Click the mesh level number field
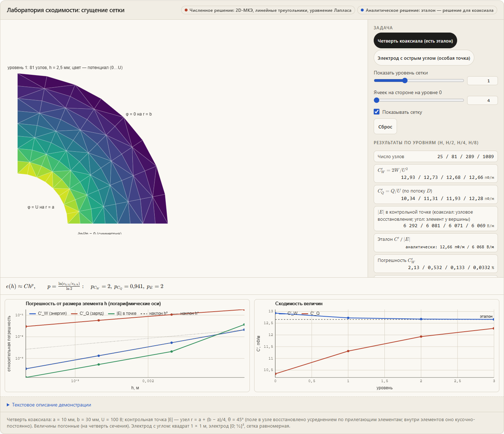Screen dimensions: 504x434 [x=482, y=81]
